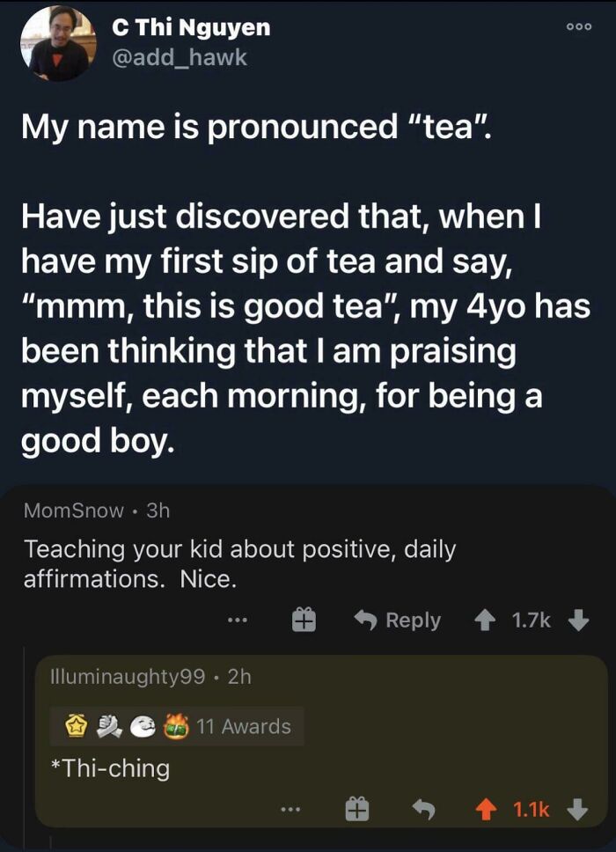Tap Reply on MomSnow's comment

point(407,621)
